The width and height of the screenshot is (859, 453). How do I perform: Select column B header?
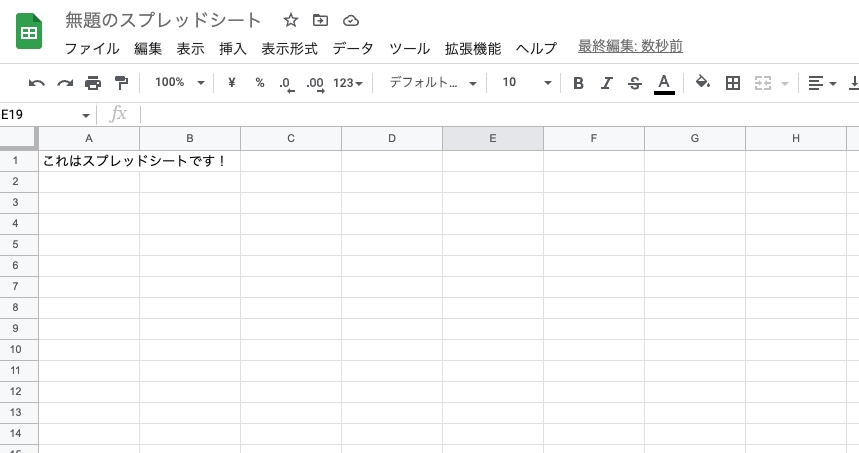190,139
